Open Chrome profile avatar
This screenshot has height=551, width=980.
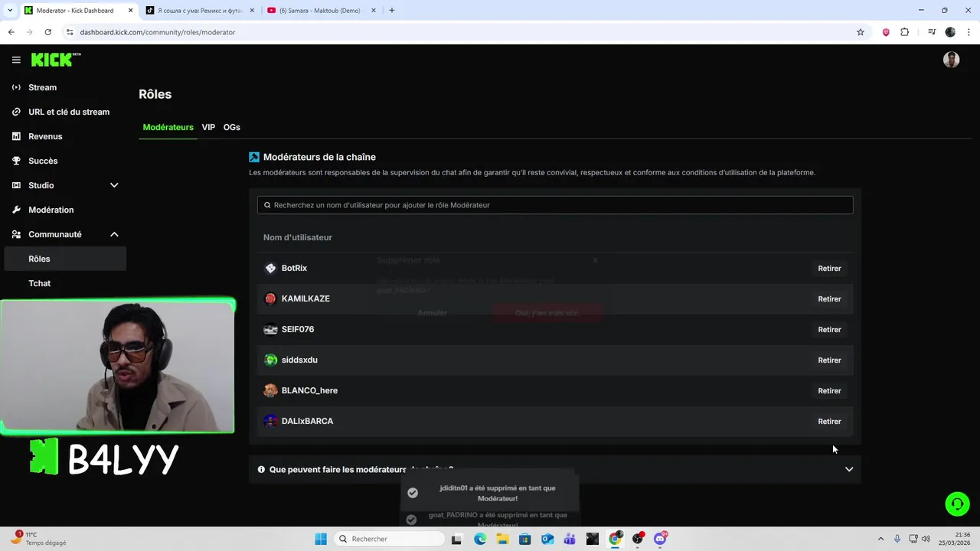[x=950, y=32]
